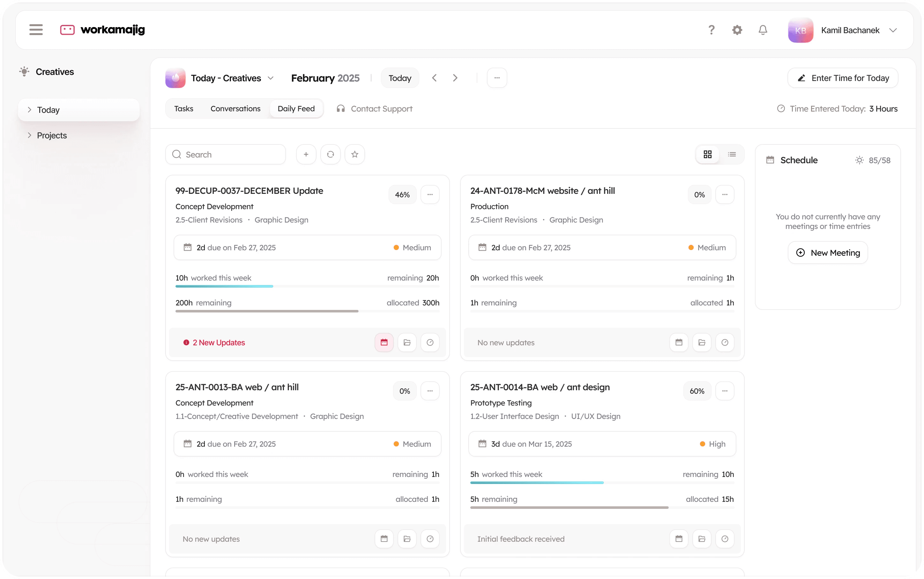Go to next month arrow
The width and height of the screenshot is (924, 579).
coord(455,78)
